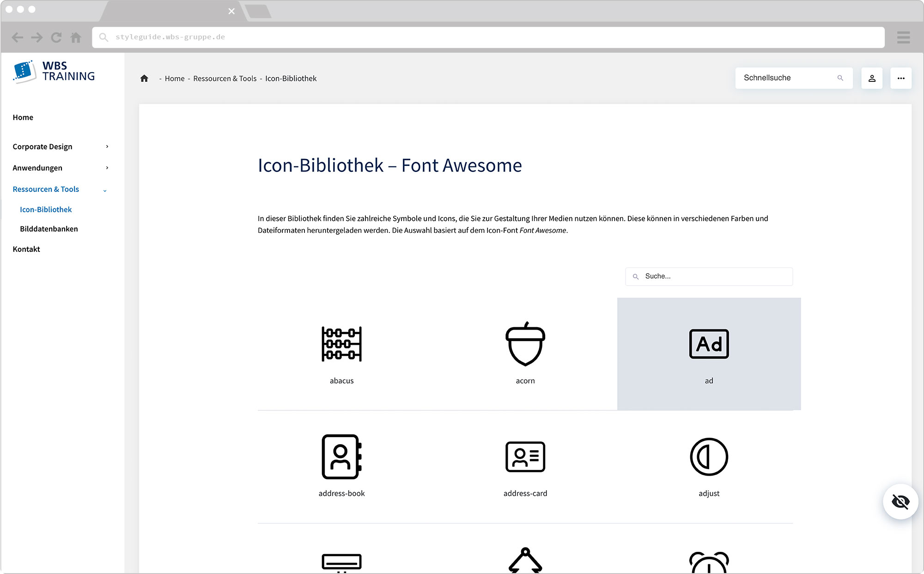Follow the Home breadcrumb link
924x574 pixels.
point(175,79)
